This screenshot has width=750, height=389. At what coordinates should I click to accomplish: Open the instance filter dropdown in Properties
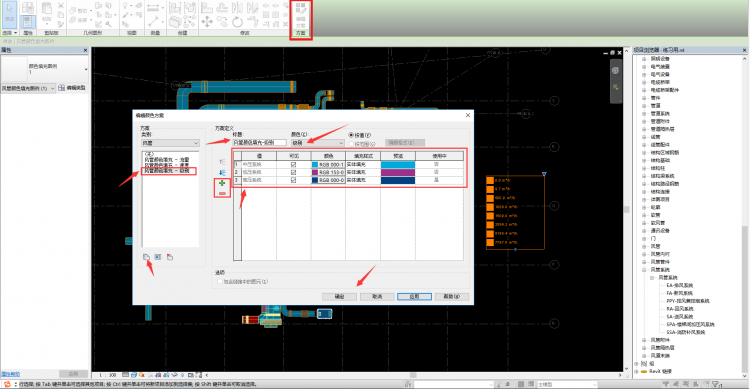coord(28,88)
